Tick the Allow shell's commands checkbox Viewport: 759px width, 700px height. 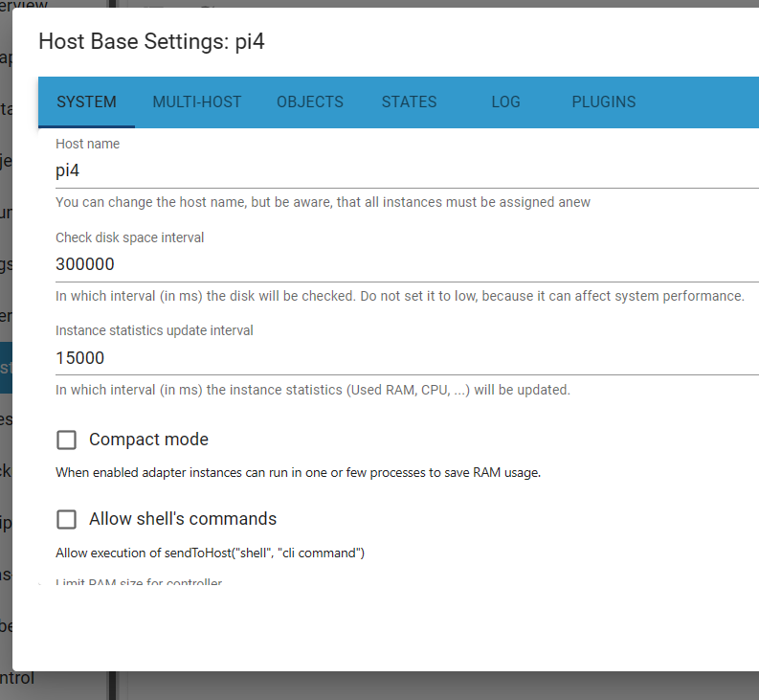click(x=67, y=519)
